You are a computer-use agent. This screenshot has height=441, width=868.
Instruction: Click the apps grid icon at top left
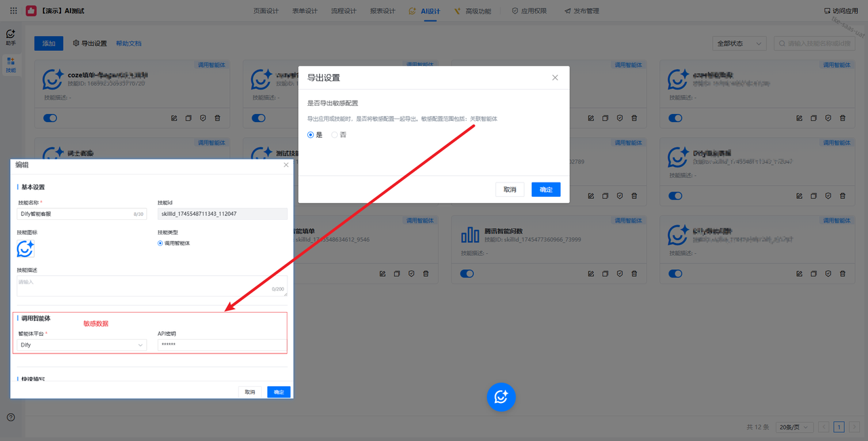14,11
